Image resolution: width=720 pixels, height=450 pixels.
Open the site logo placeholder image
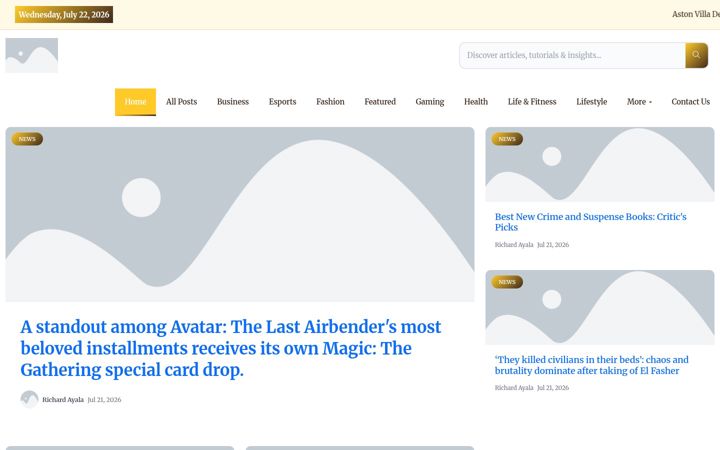(32, 55)
